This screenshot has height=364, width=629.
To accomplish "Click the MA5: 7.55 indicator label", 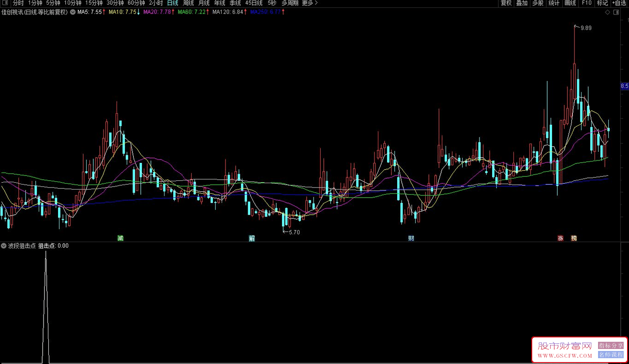I will [x=90, y=12].
